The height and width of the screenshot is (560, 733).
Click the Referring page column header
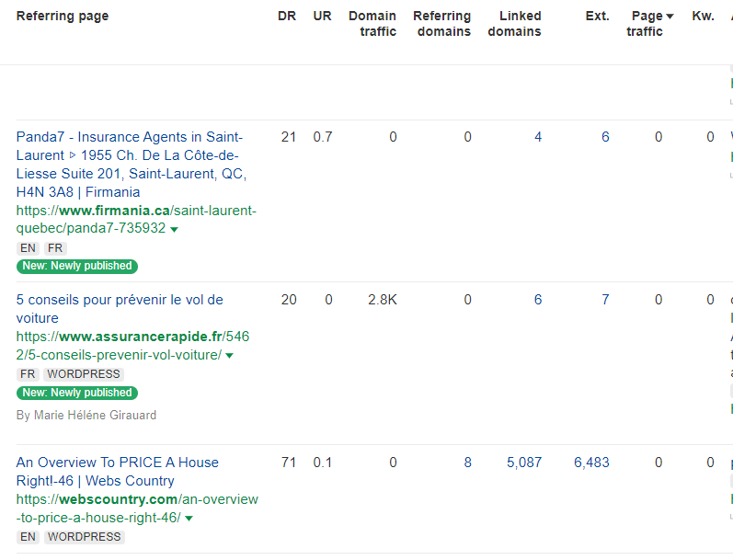point(63,16)
